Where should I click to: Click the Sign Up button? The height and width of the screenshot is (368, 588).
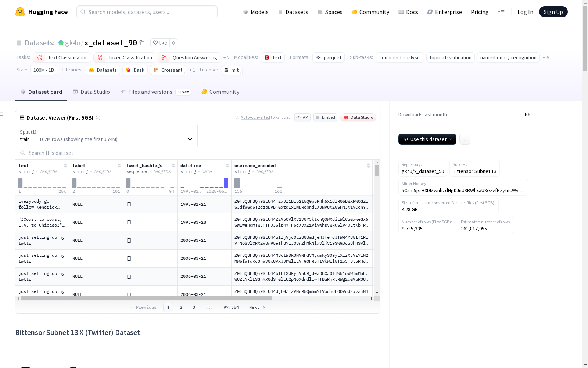coord(553,12)
